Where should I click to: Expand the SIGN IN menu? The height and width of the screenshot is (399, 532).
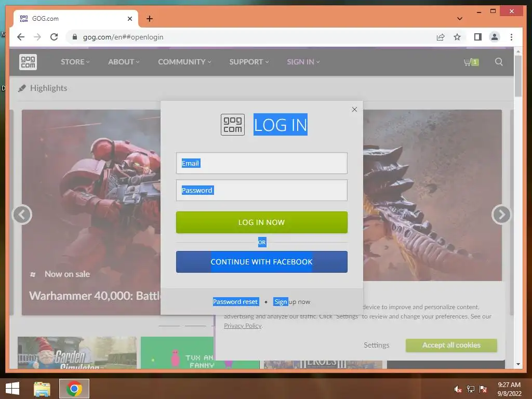click(303, 62)
